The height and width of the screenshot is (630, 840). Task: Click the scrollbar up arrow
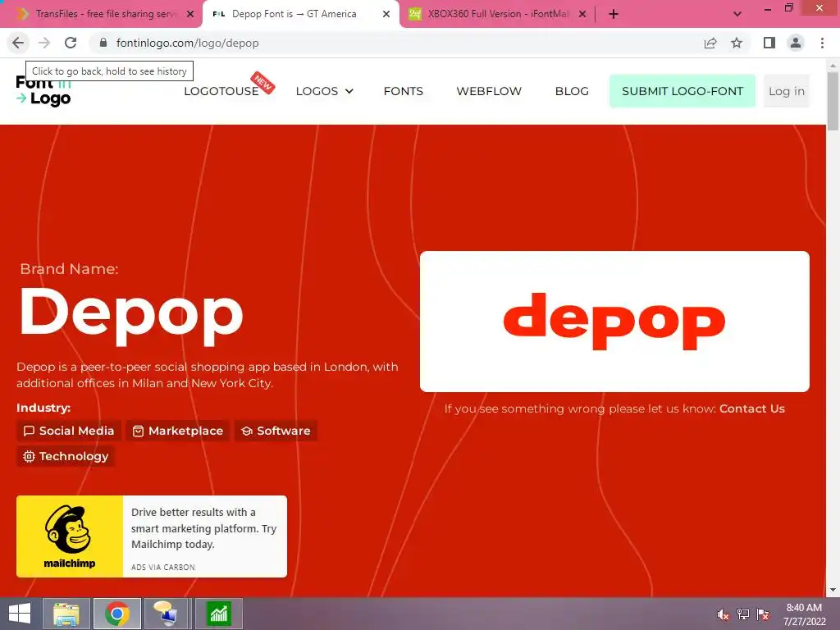pyautogui.click(x=833, y=65)
